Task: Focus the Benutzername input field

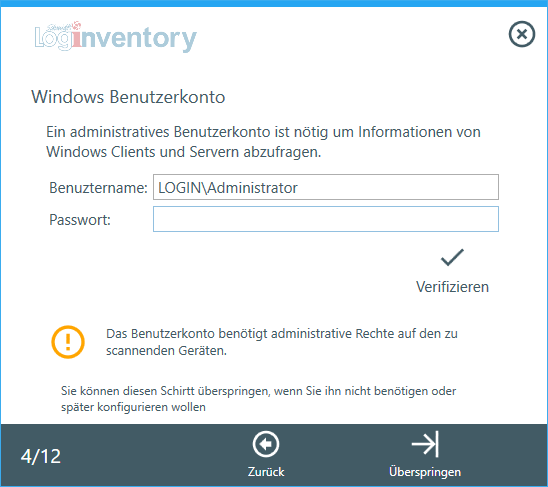Action: pos(326,187)
